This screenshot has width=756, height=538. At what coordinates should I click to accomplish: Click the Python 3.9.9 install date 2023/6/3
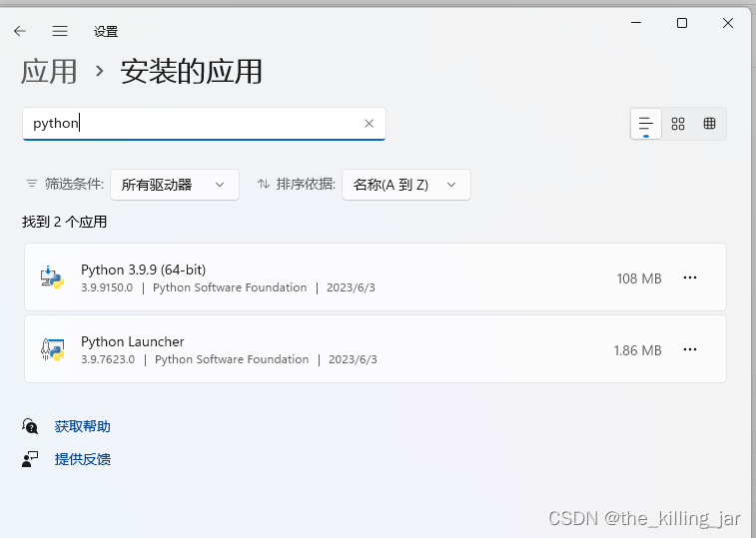[x=351, y=287]
